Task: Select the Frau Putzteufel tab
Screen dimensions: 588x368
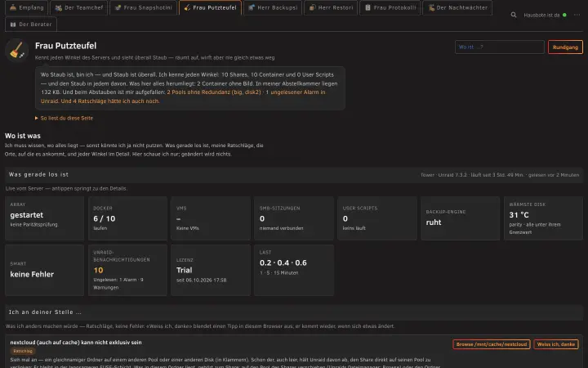Action: tap(211, 7)
